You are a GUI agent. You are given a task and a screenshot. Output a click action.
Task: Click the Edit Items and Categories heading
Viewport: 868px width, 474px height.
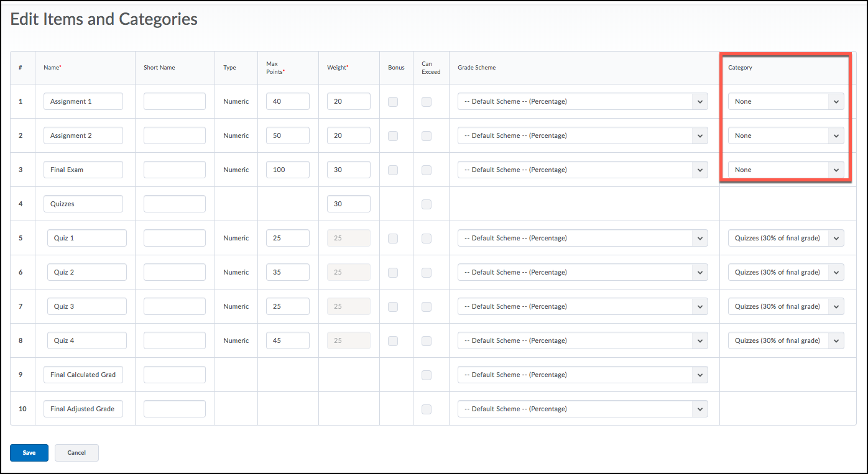coord(104,19)
